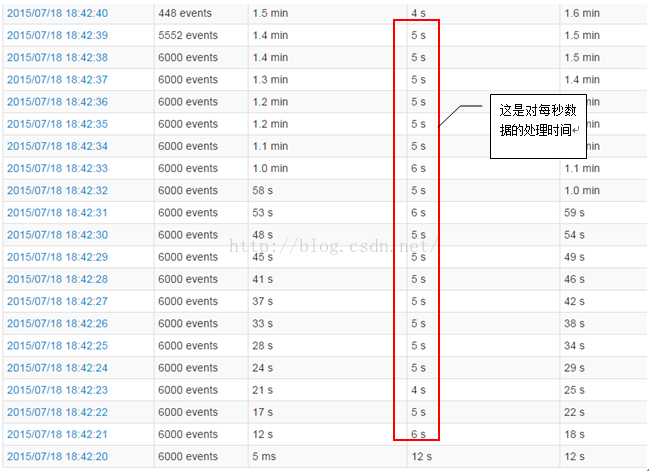
Task: Open batch 2015/07/18 18:42:37 link
Action: click(58, 80)
